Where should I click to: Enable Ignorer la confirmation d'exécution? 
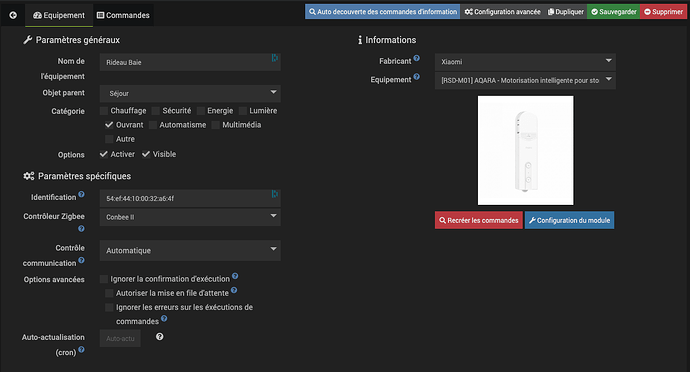tap(104, 279)
